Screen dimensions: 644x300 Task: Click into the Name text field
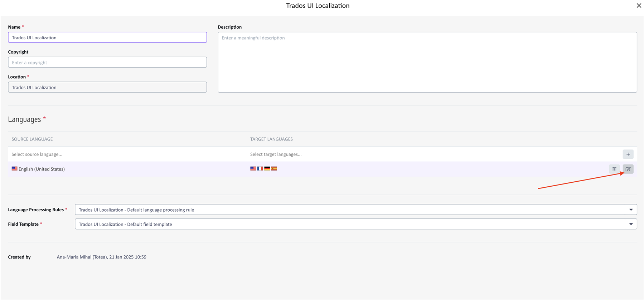(107, 38)
